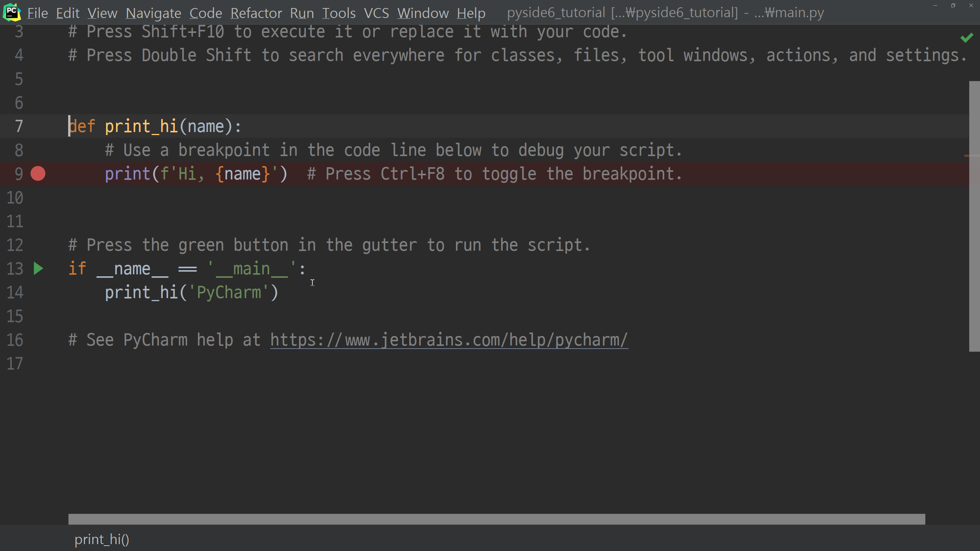Screen dimensions: 980x551
Task: Open the Refactor menu
Action: coord(256,13)
